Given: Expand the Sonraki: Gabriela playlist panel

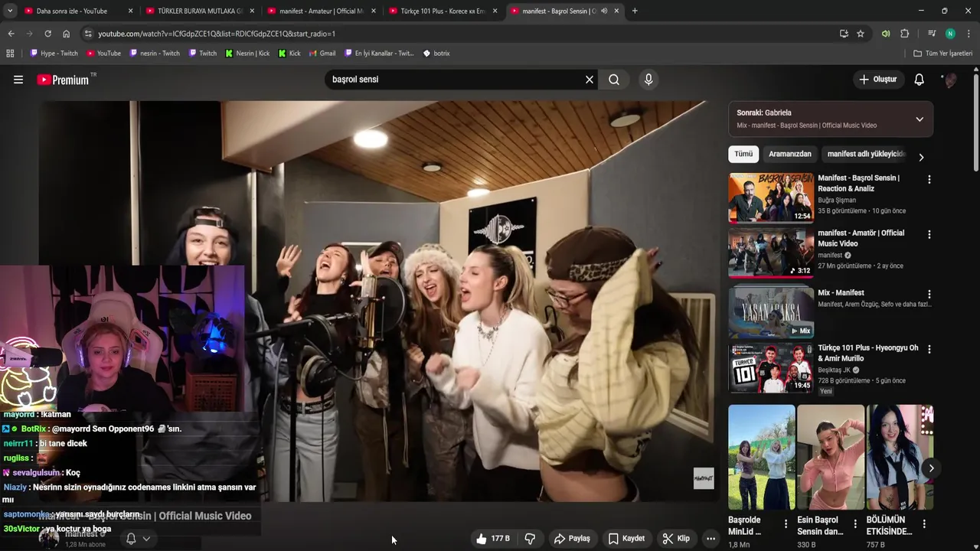Looking at the screenshot, I should 920,119.
